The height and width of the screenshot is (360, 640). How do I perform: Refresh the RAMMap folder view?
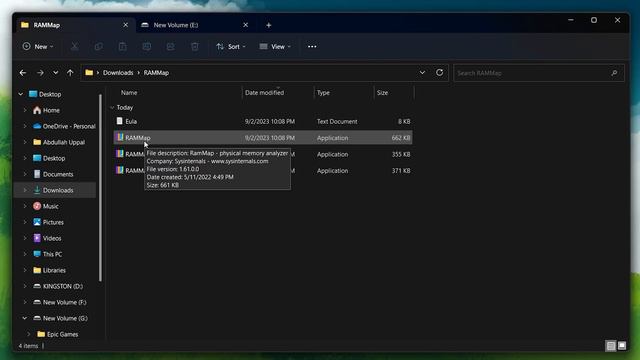tap(439, 73)
